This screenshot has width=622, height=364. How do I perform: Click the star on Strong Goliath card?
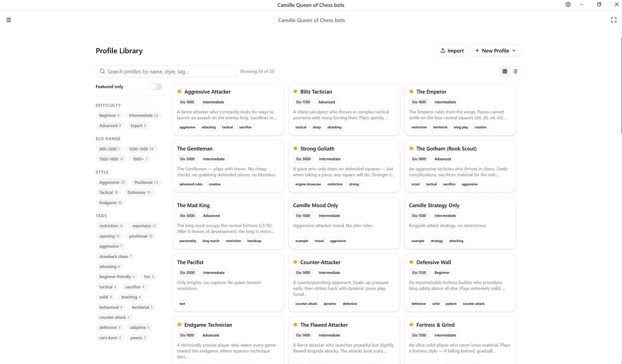pos(295,149)
